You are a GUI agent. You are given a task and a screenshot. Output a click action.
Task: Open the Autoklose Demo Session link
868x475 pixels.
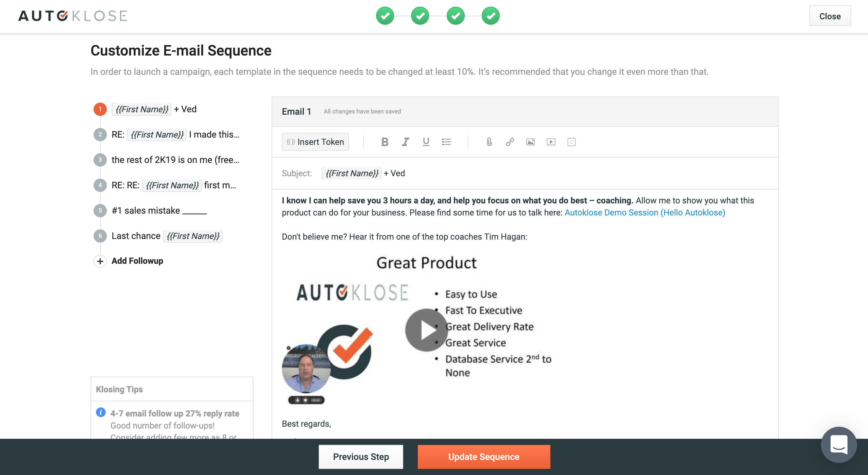pyautogui.click(x=645, y=212)
